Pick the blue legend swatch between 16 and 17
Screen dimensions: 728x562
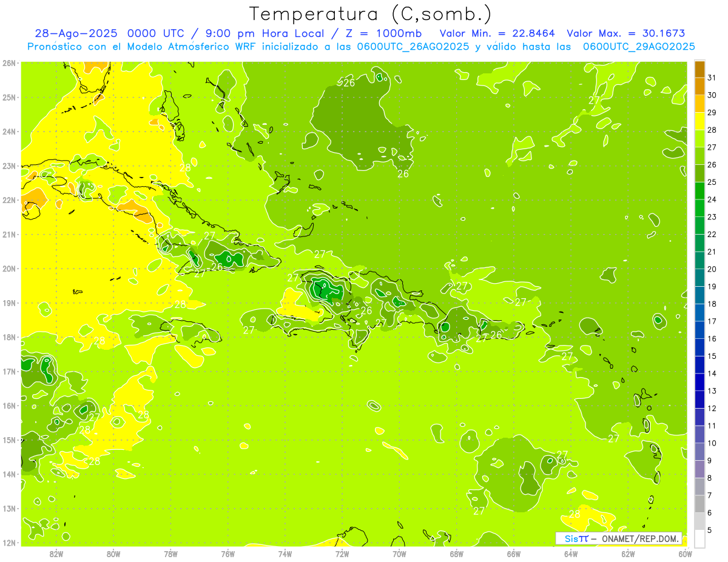[x=699, y=330]
